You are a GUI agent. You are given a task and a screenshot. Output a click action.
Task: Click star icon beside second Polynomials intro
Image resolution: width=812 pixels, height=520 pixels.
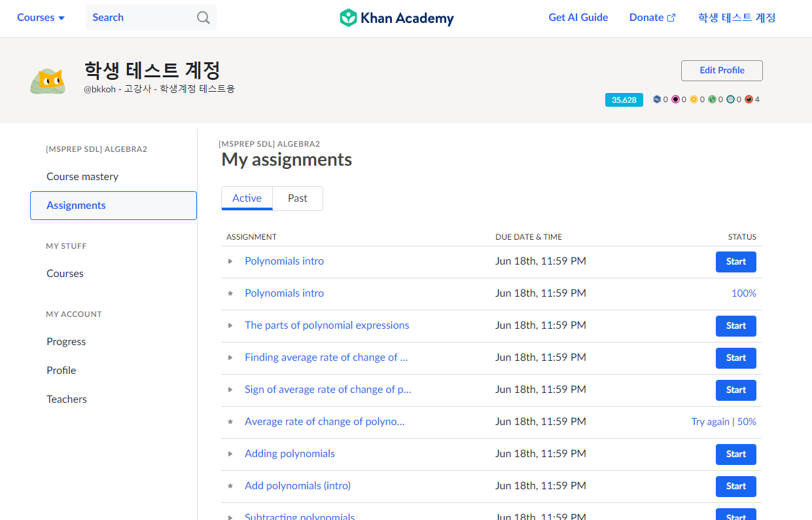click(230, 293)
